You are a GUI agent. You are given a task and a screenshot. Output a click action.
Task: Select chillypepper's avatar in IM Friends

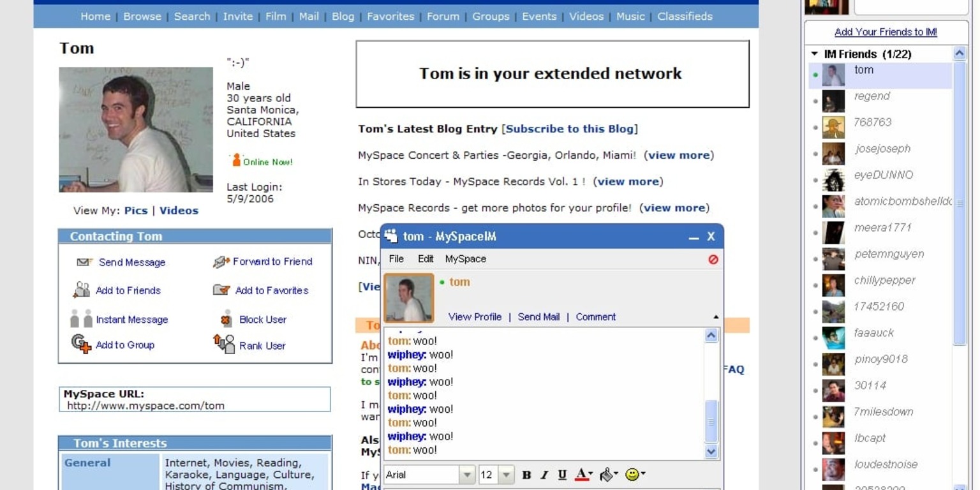point(833,286)
